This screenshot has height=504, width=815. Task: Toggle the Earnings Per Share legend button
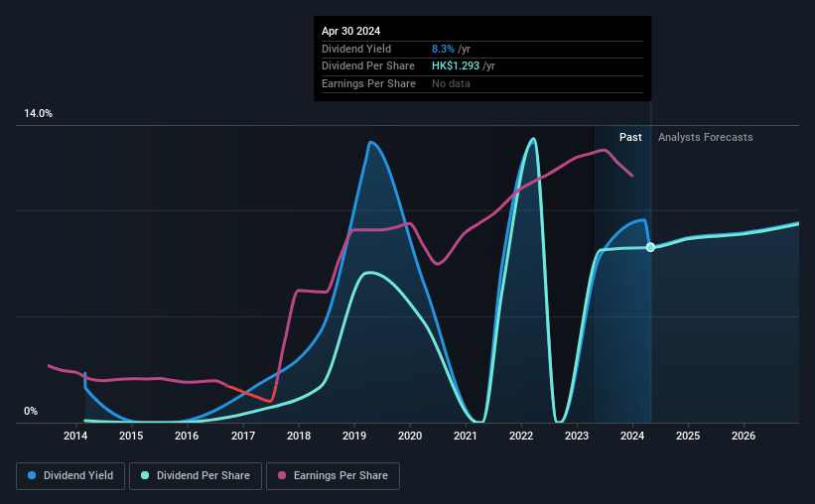(333, 476)
